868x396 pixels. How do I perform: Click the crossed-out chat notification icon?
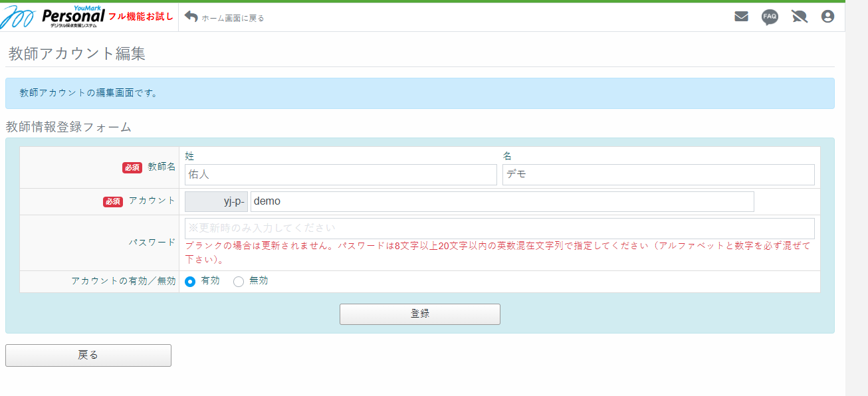coord(799,16)
